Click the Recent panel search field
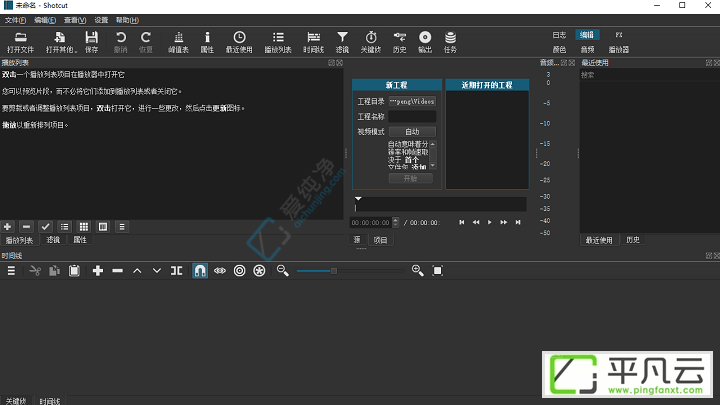This screenshot has width=720, height=405. tap(649, 75)
